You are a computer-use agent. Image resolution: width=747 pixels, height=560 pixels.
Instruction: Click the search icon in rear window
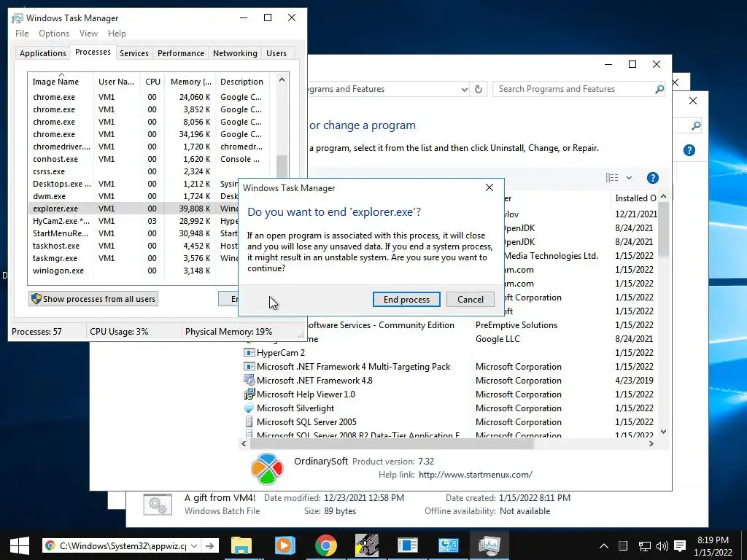tap(696, 125)
